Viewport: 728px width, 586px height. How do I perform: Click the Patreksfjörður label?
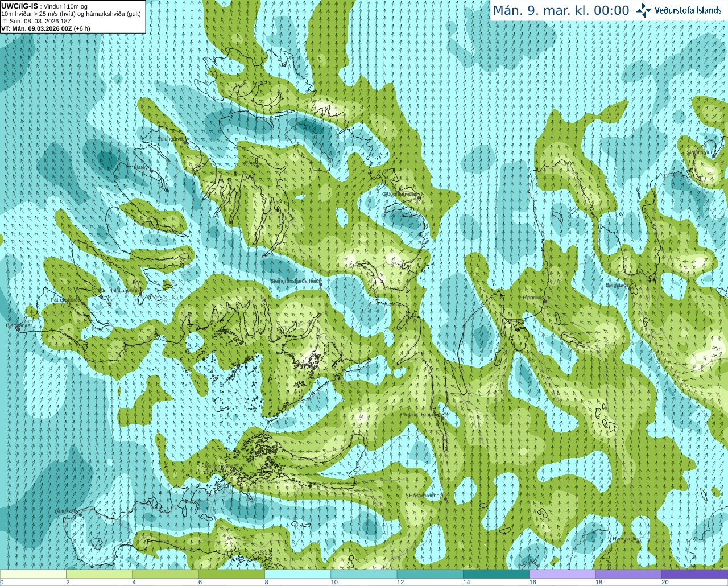(x=66, y=300)
